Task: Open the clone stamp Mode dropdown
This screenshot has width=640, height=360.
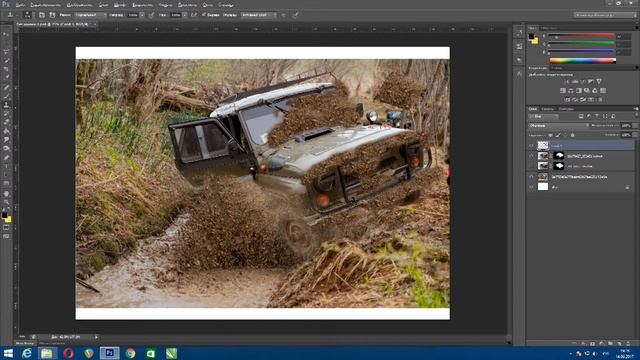Action: pos(91,15)
